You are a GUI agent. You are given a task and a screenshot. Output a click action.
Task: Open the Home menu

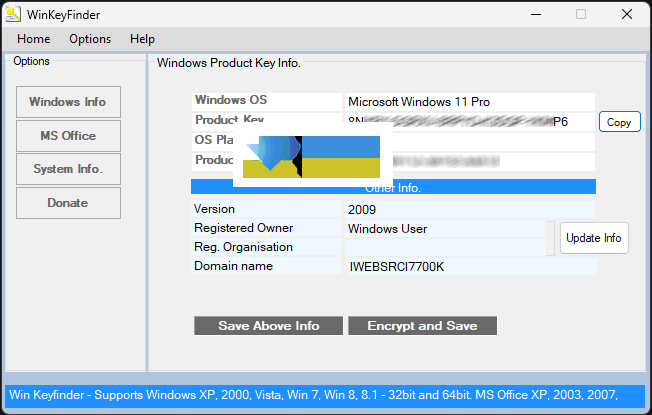[x=34, y=39]
